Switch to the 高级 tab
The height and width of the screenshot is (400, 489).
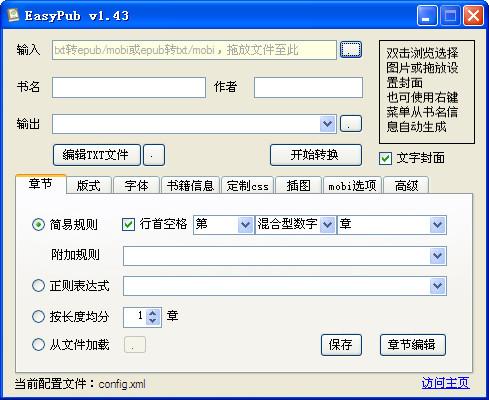coord(406,185)
